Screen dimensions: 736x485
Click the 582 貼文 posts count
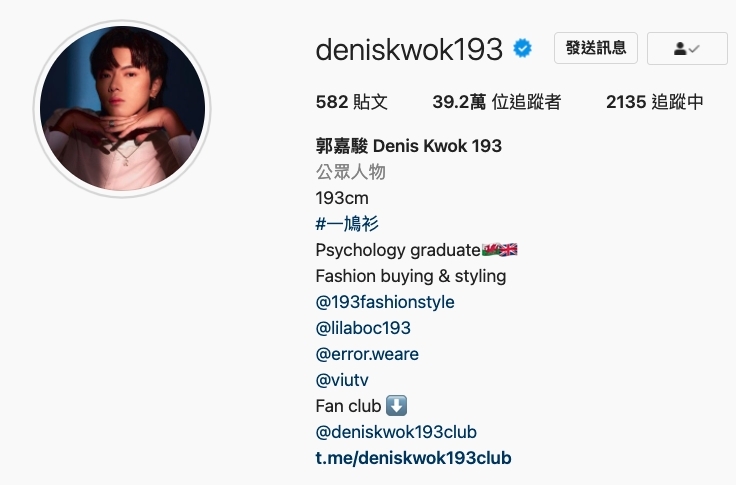(352, 102)
